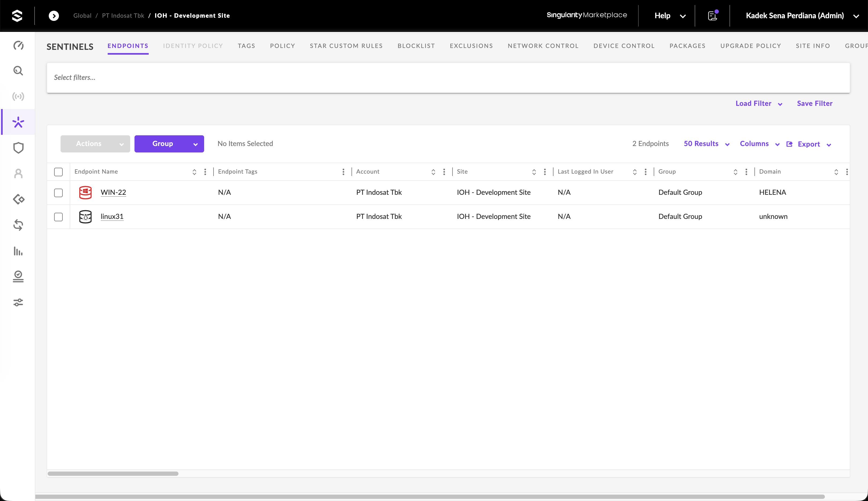Toggle the select-all endpoints checkbox
The height and width of the screenshot is (501, 868).
click(x=58, y=172)
